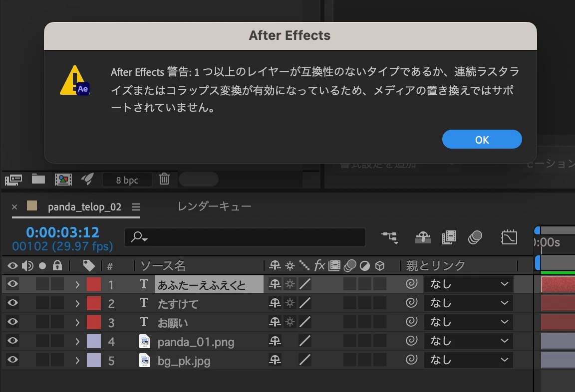The height and width of the screenshot is (392, 575).
Task: Click the timeline layer search field
Action: point(245,237)
